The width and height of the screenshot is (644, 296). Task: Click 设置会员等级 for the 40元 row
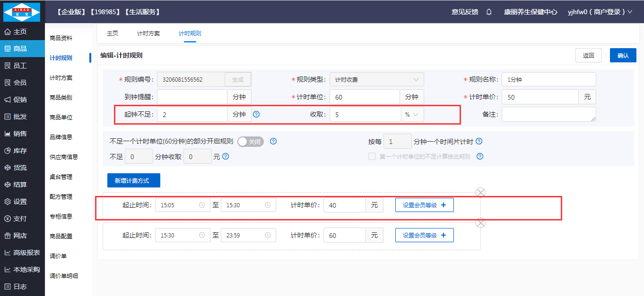coord(425,205)
